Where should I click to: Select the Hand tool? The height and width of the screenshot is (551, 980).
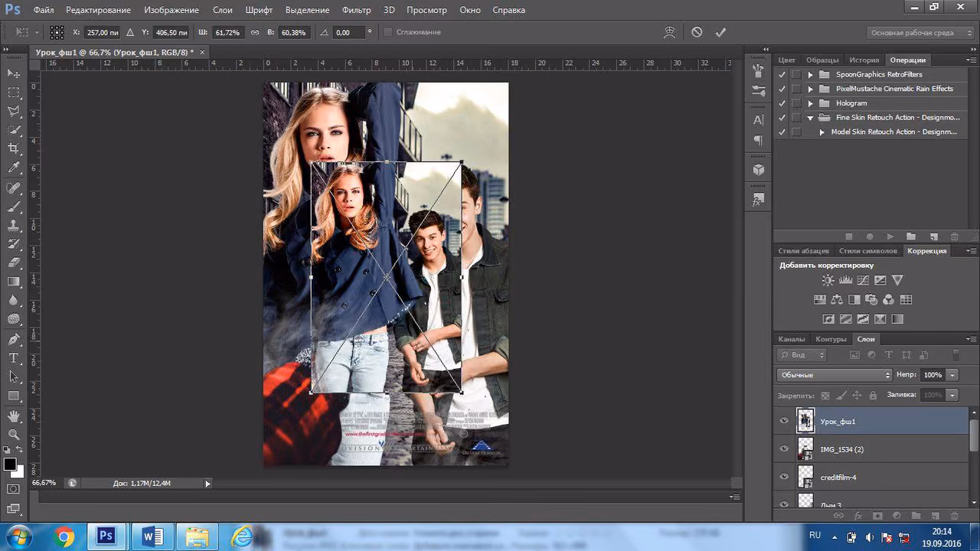(x=14, y=416)
